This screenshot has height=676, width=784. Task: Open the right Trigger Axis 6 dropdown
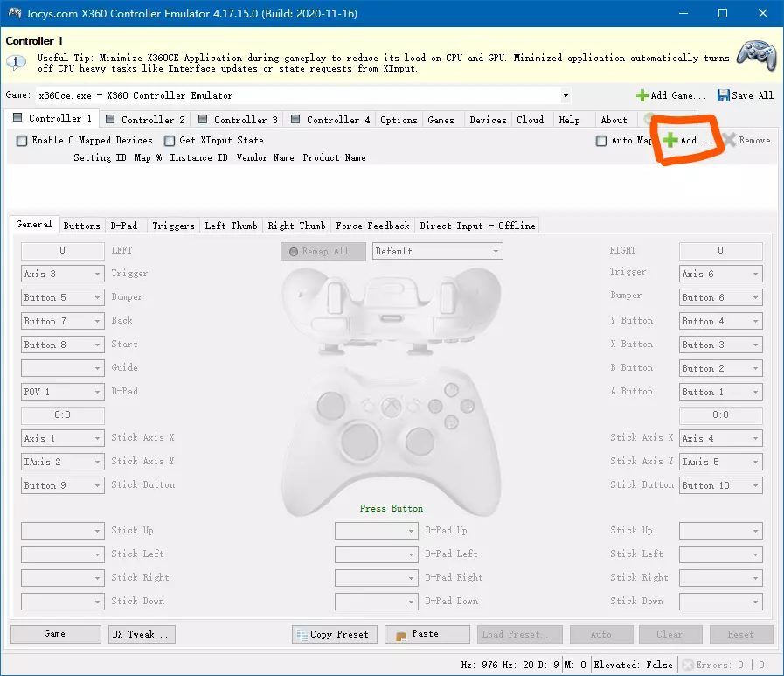click(x=720, y=274)
